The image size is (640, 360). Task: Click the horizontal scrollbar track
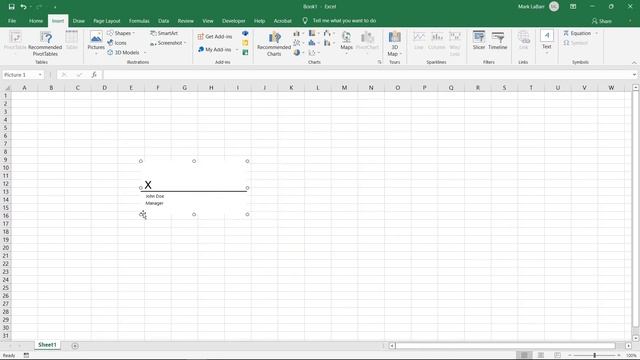click(505, 346)
